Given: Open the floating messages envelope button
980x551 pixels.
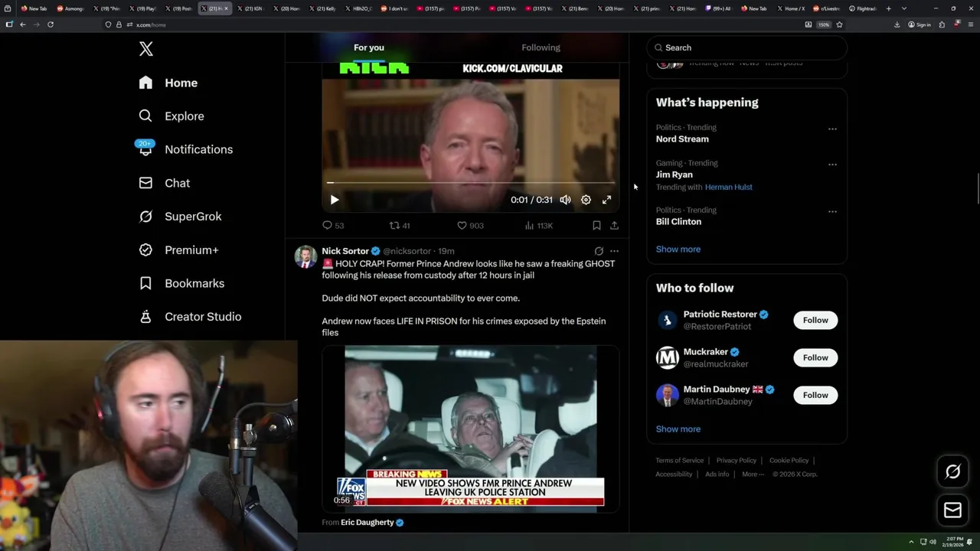Looking at the screenshot, I should click(x=952, y=510).
